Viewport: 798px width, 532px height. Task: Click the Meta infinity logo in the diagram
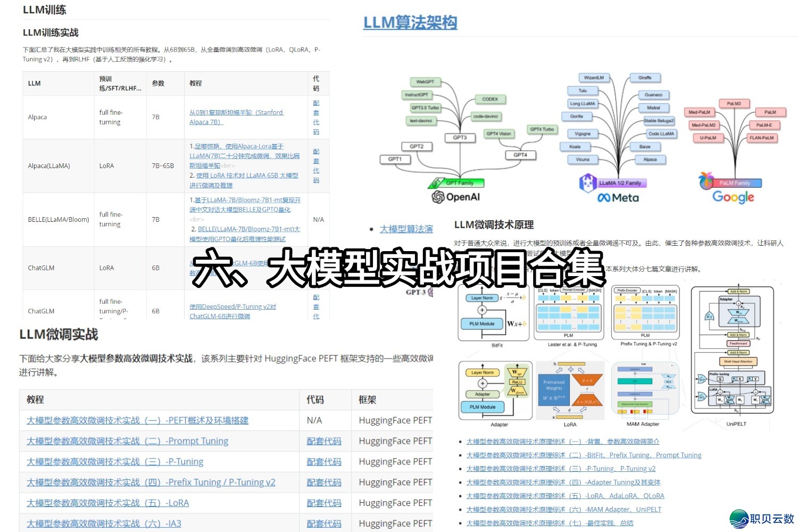[605, 197]
